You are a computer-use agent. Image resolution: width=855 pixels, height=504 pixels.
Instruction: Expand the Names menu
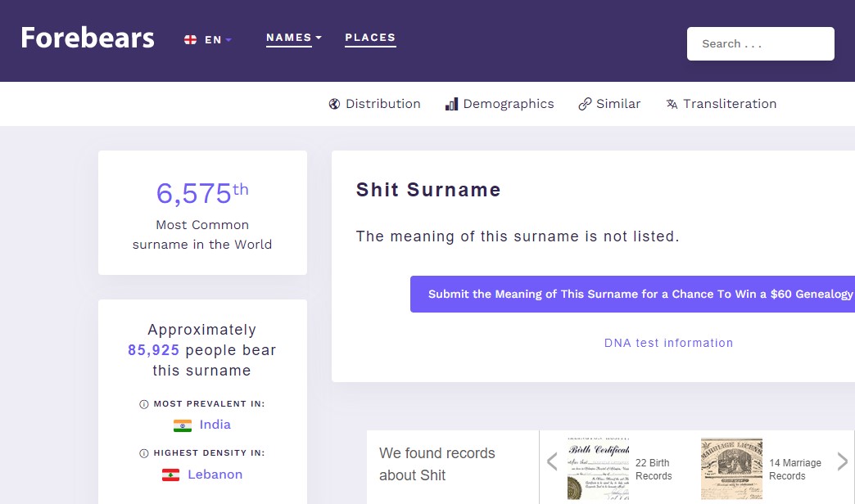tap(294, 38)
